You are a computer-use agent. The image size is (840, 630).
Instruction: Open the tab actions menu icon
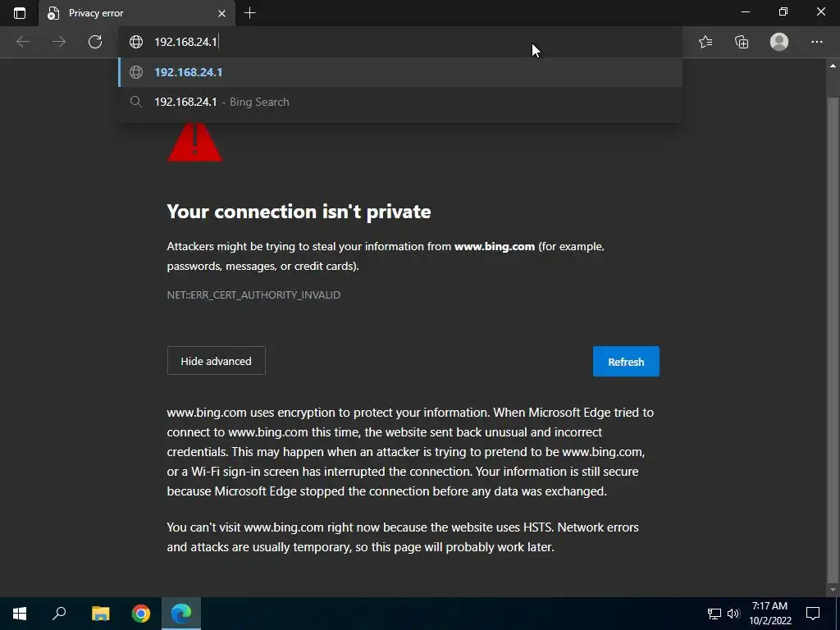click(20, 13)
